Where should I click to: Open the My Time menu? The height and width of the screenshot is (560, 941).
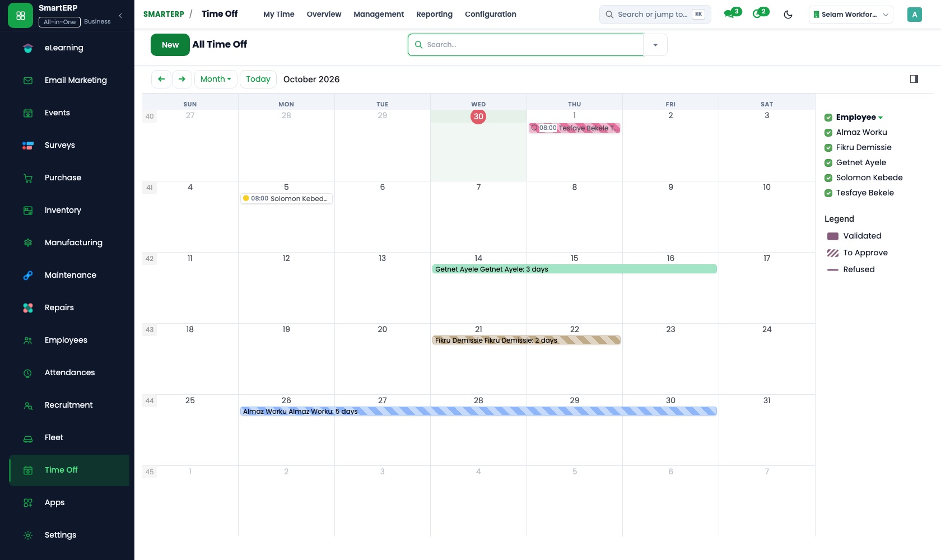pyautogui.click(x=279, y=14)
